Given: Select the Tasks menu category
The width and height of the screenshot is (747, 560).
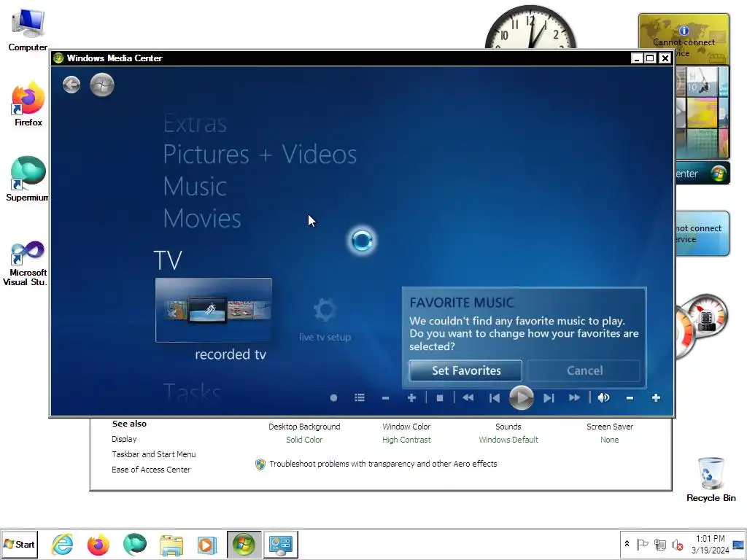Looking at the screenshot, I should [x=192, y=393].
